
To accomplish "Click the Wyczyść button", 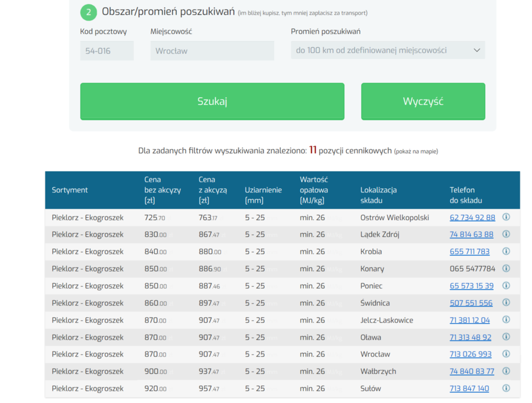I will 423,102.
